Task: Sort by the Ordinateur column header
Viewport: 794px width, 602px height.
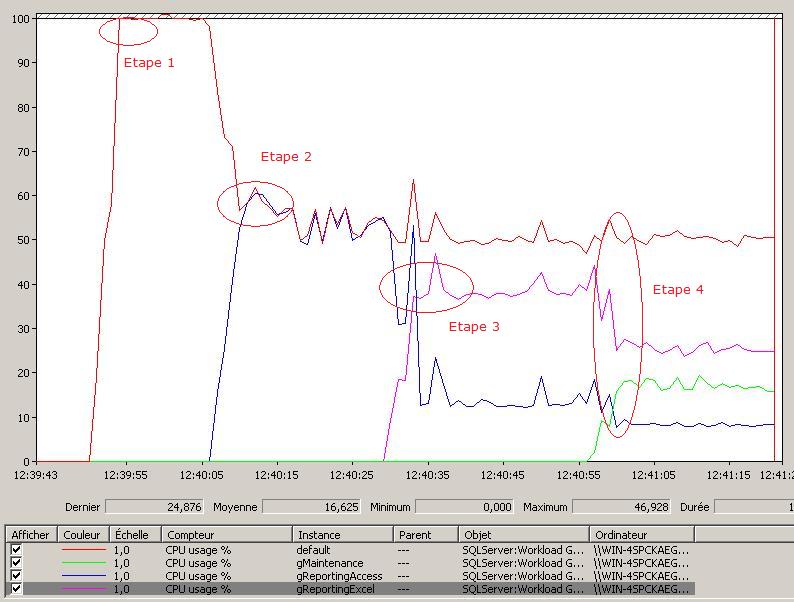Action: click(x=640, y=535)
